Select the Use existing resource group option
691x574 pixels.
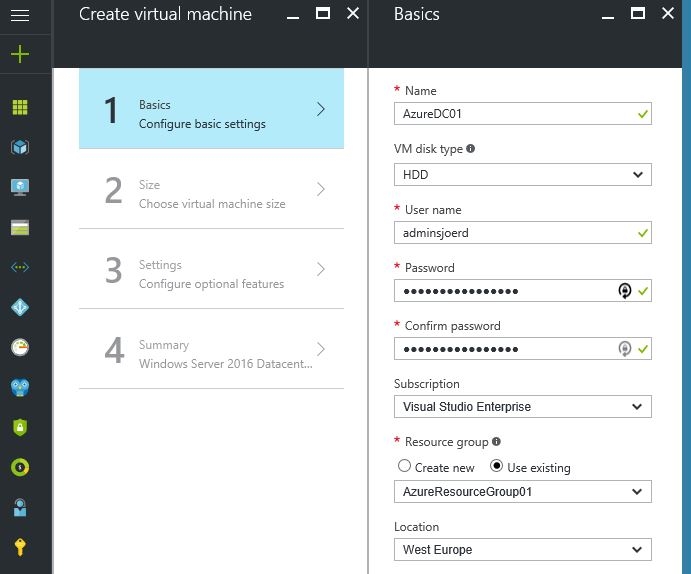(x=497, y=466)
